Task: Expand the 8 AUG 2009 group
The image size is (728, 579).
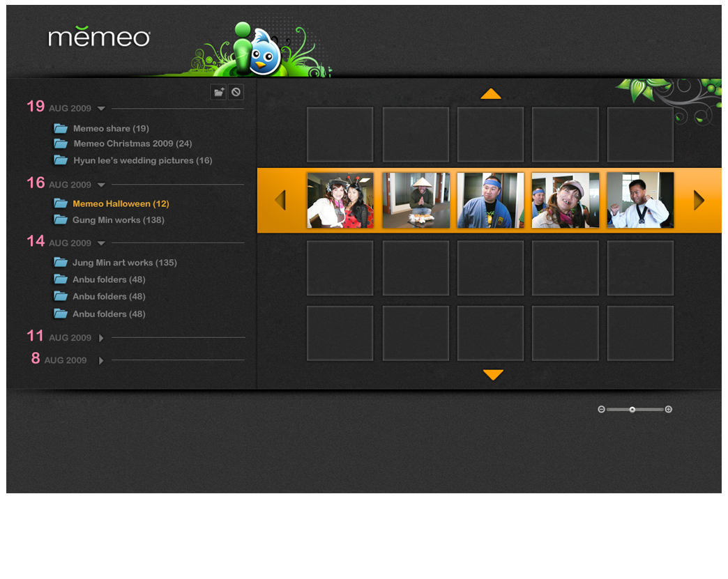Action: [x=101, y=361]
